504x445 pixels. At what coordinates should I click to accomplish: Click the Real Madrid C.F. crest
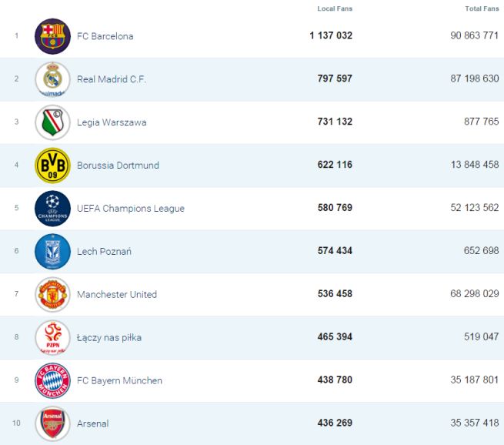tap(52, 79)
